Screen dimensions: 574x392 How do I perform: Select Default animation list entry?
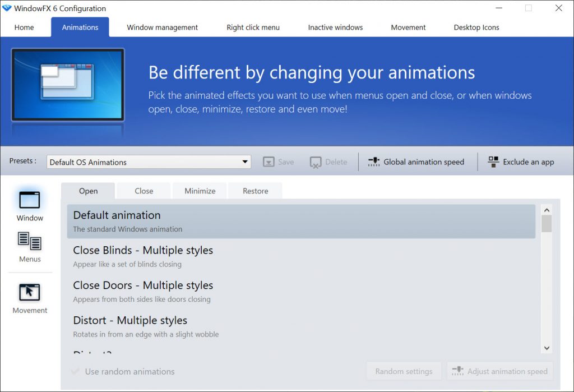tap(301, 222)
